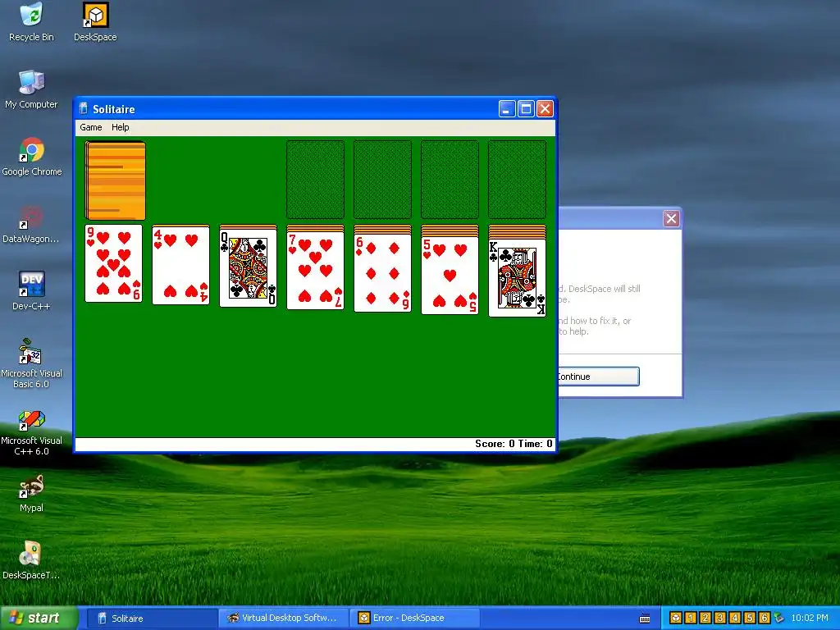840x630 pixels.
Task: Switch to Virtual Desktop Software taskbar button
Action: [284, 618]
